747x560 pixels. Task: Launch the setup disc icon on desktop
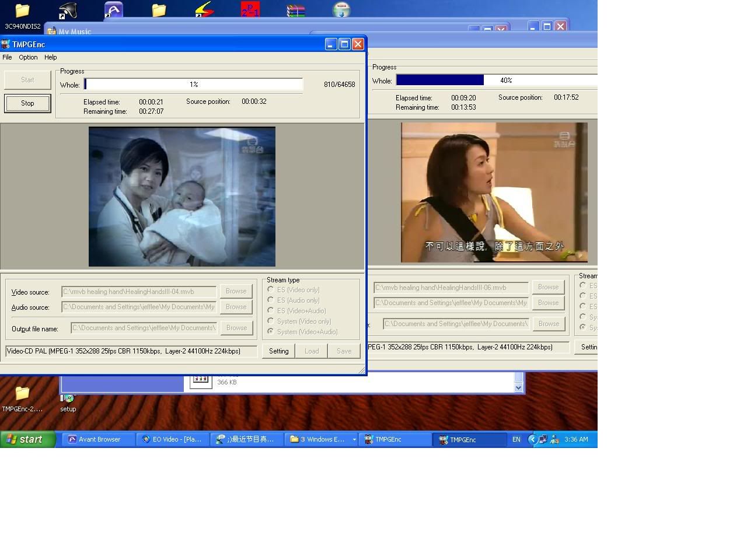[x=68, y=398]
